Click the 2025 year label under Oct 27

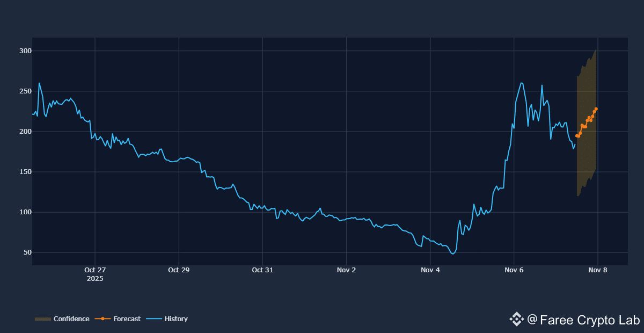pyautogui.click(x=95, y=279)
